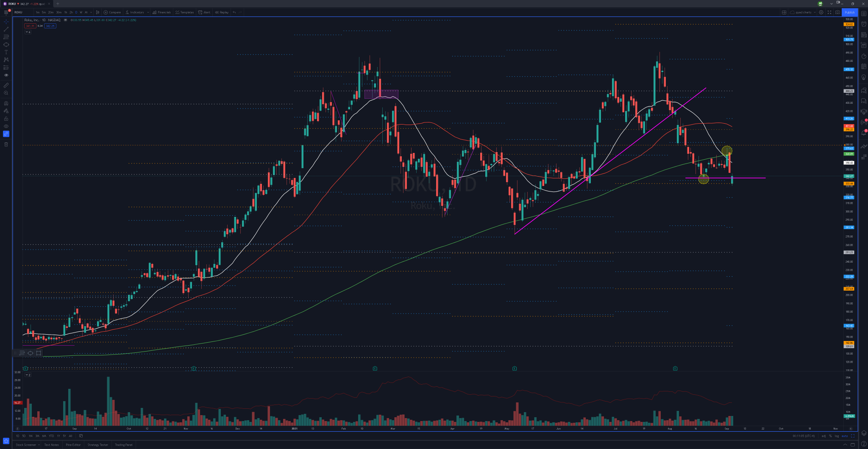Click the green user profile avatar

pos(820,4)
